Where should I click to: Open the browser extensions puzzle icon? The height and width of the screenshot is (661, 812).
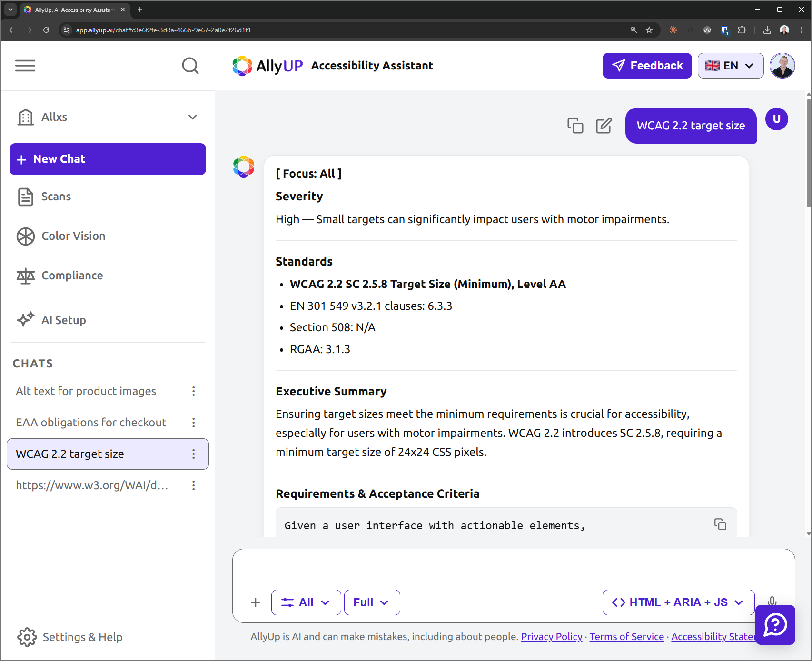click(x=742, y=30)
